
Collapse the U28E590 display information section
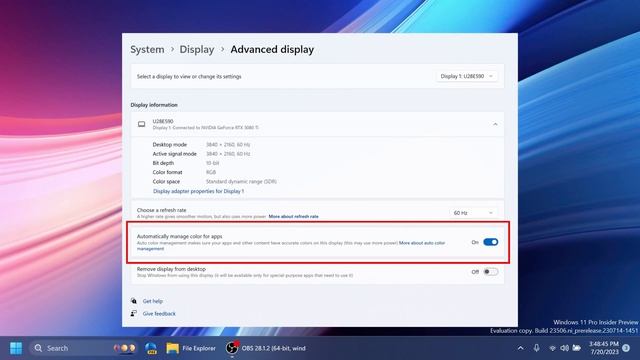tap(495, 124)
